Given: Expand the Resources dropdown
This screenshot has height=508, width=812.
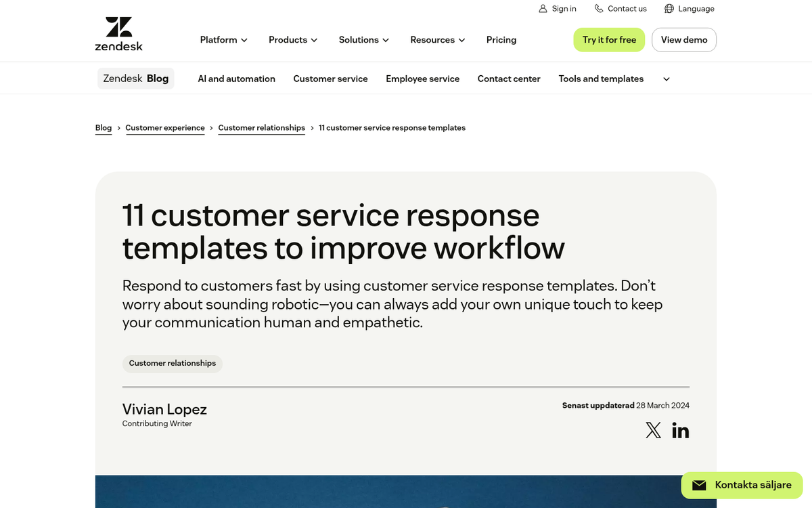Looking at the screenshot, I should 437,40.
